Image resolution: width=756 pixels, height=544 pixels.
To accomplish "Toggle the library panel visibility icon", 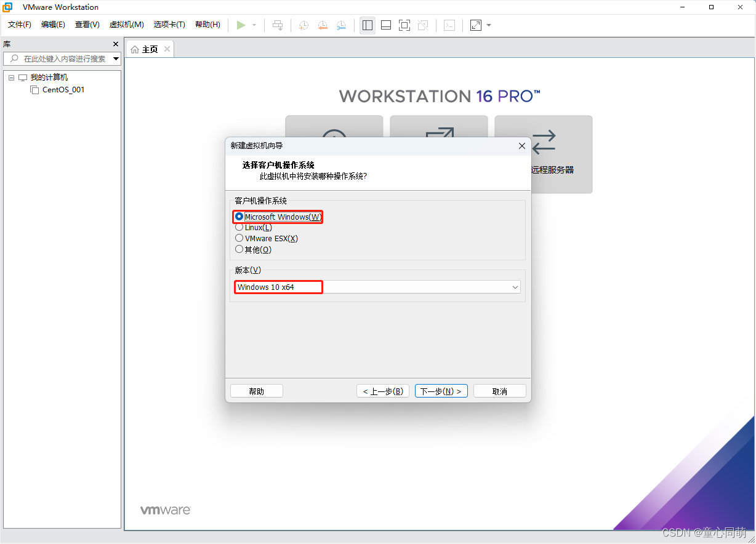I will click(368, 25).
